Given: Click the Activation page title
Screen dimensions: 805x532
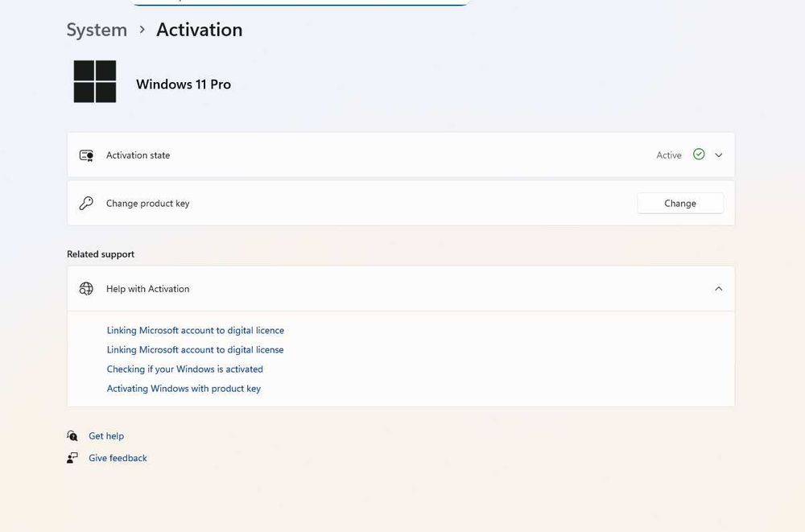Looking at the screenshot, I should coord(199,30).
